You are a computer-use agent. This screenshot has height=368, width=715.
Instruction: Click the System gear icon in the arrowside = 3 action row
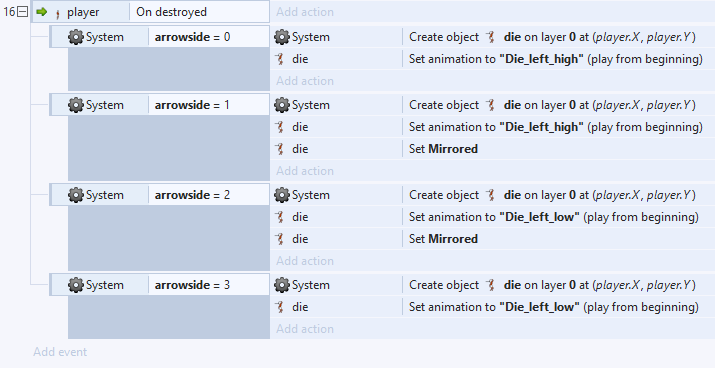click(x=282, y=285)
